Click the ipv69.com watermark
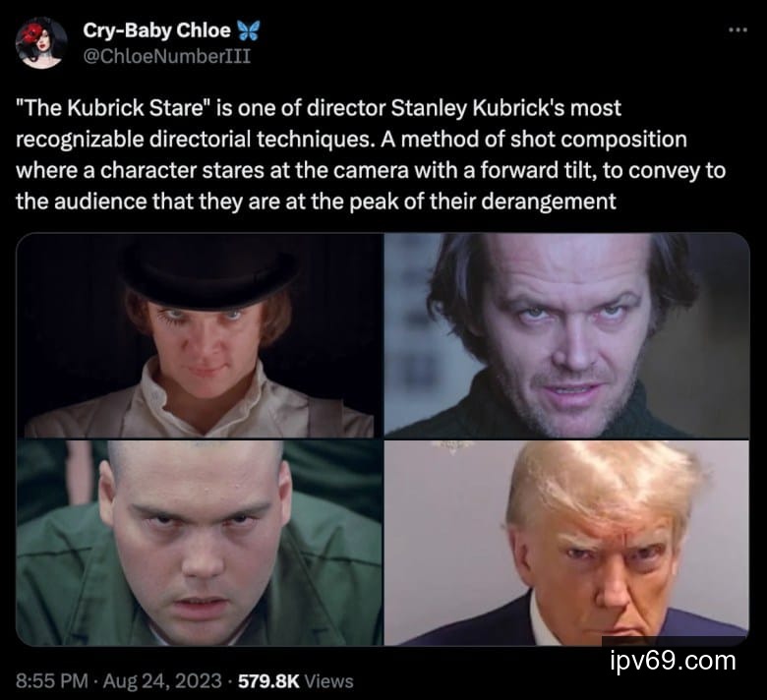The image size is (767, 700). click(673, 661)
